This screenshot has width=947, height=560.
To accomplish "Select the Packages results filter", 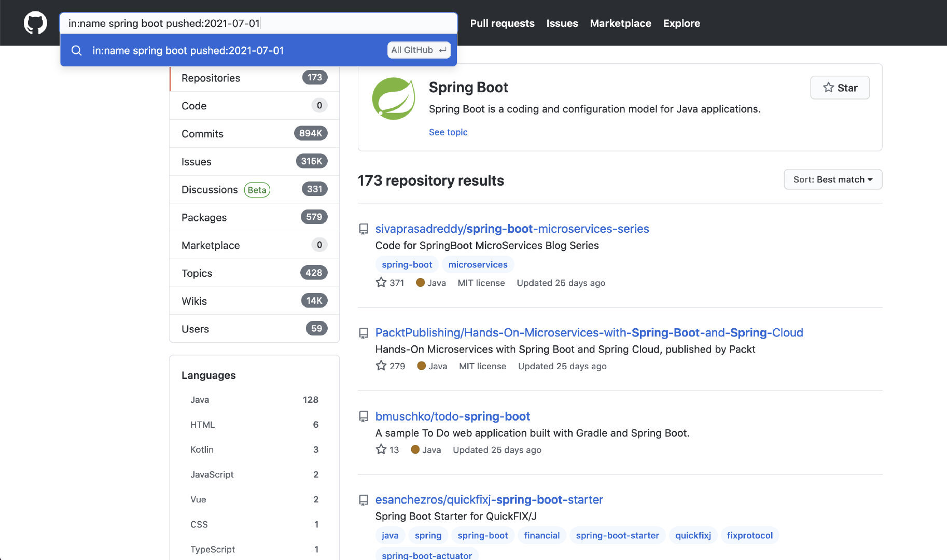I will click(255, 217).
